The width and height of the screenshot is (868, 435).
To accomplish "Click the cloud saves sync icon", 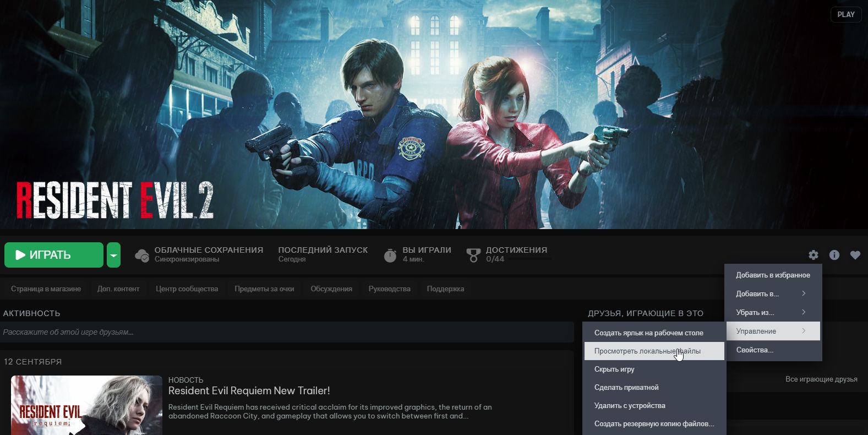I will pyautogui.click(x=142, y=255).
